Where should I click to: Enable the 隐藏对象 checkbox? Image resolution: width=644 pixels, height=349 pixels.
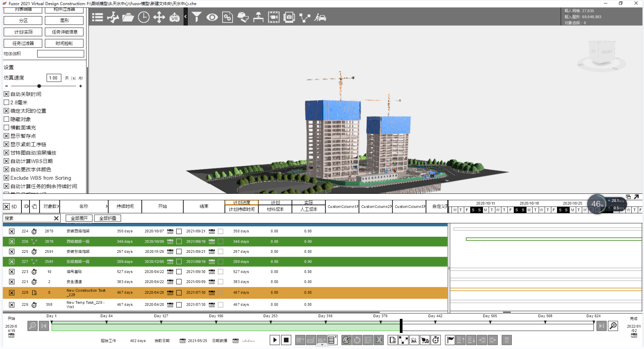coord(7,119)
